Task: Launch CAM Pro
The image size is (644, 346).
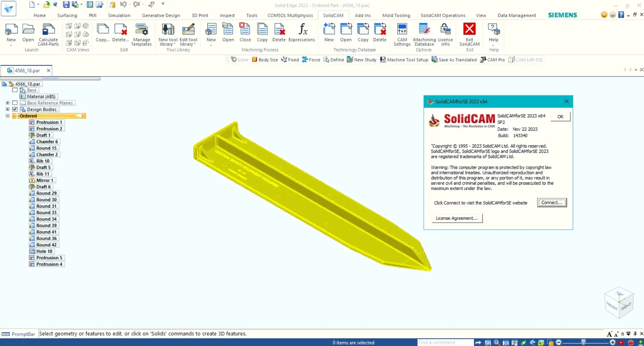Action: pos(492,60)
